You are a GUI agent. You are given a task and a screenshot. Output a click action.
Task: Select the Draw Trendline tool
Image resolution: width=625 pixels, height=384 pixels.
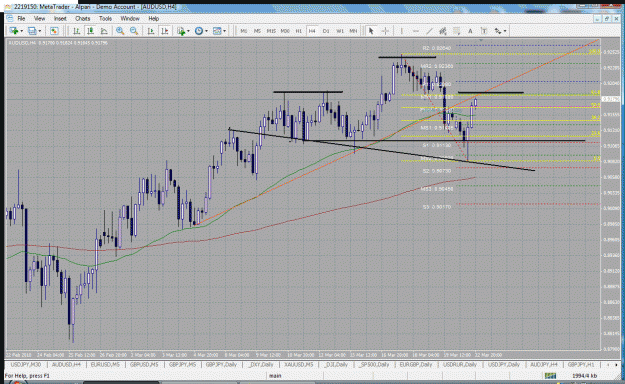(429, 31)
